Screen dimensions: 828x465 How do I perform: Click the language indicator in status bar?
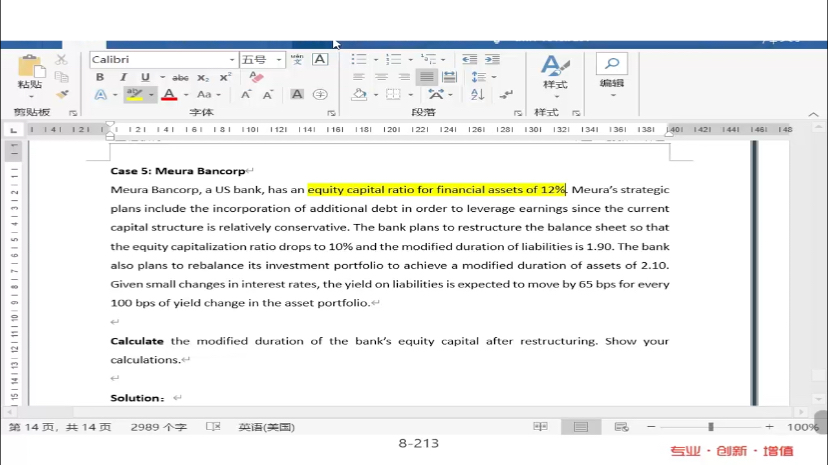pyautogui.click(x=266, y=427)
